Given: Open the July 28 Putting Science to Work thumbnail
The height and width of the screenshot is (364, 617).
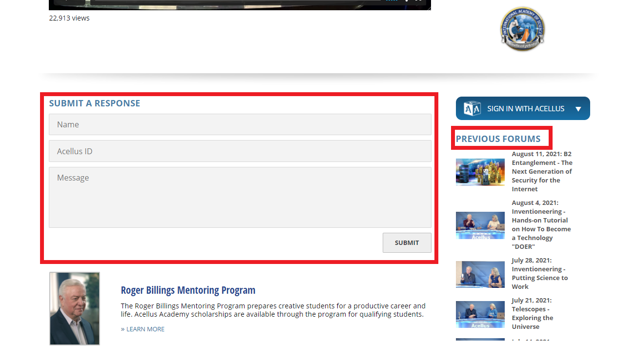Looking at the screenshot, I should [480, 274].
